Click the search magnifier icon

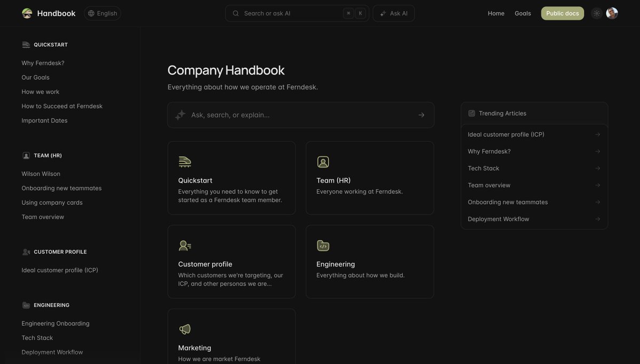(x=236, y=13)
